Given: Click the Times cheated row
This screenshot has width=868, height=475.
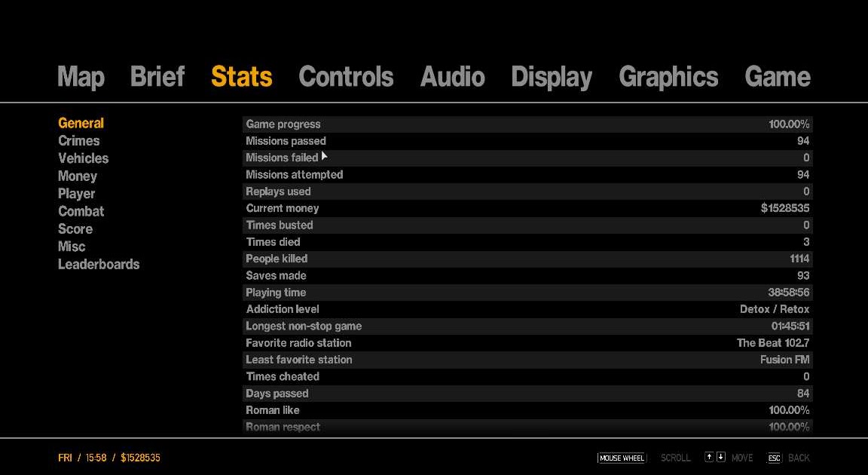Looking at the screenshot, I should click(527, 376).
